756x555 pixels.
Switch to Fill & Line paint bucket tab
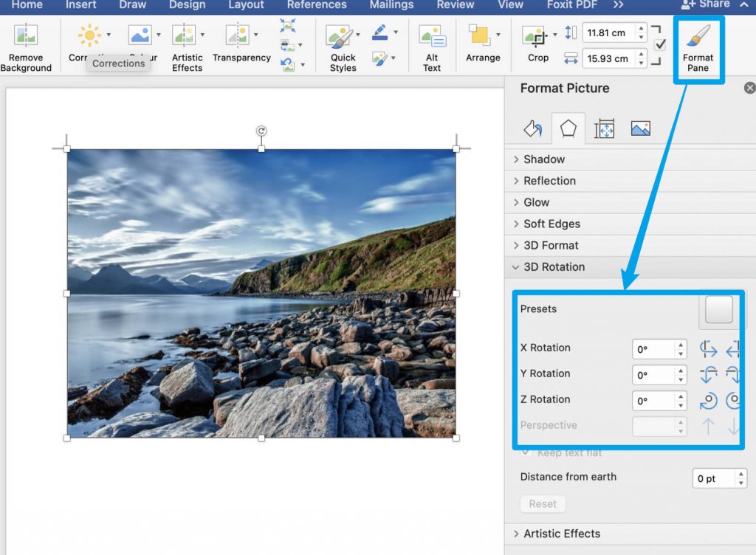pyautogui.click(x=533, y=128)
